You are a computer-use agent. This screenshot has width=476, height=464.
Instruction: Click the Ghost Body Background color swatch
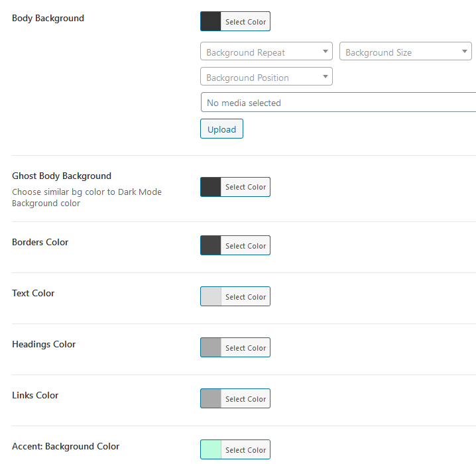click(x=211, y=187)
